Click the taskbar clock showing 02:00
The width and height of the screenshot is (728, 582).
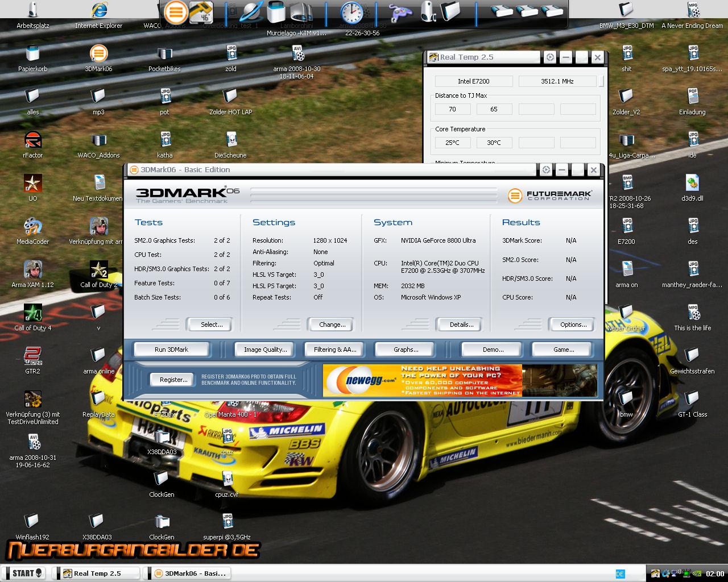click(715, 573)
